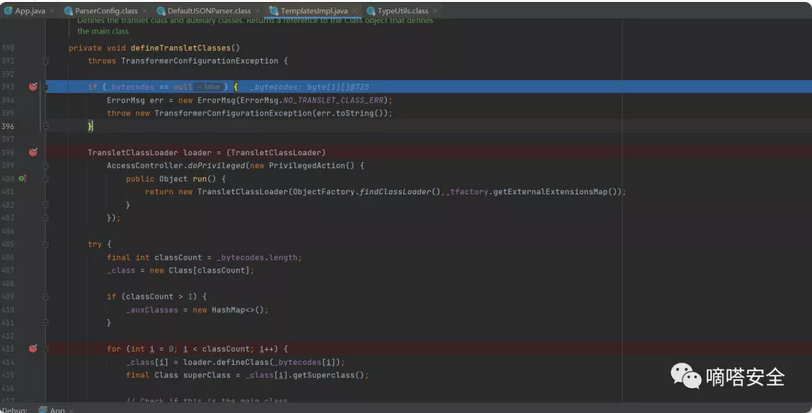Click line number 407 in gutter
The width and height of the screenshot is (812, 413).
[8, 270]
